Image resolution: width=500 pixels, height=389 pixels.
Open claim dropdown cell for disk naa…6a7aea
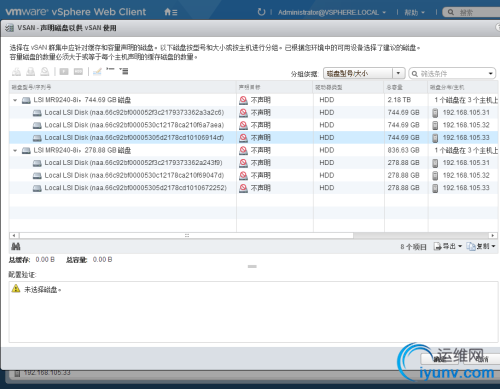(x=275, y=125)
